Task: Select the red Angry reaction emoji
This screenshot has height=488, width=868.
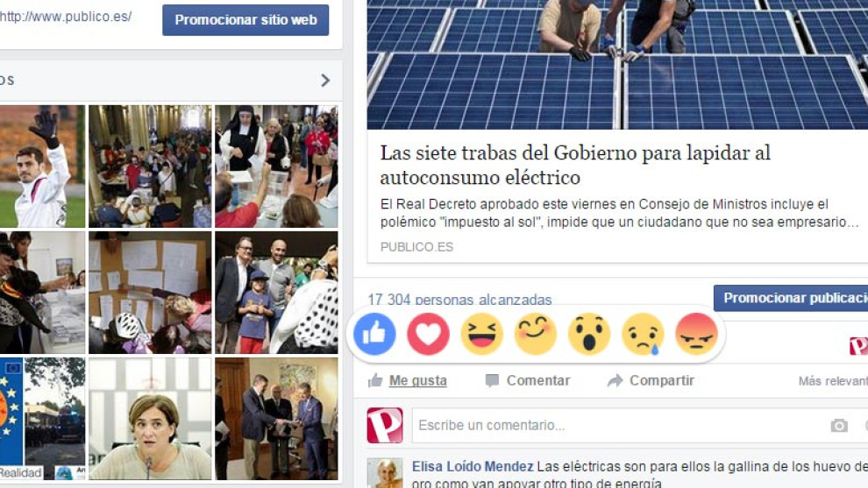Action: 696,334
